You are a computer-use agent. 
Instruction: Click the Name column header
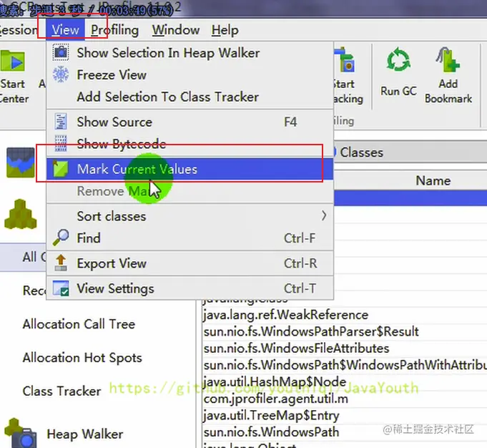click(433, 180)
